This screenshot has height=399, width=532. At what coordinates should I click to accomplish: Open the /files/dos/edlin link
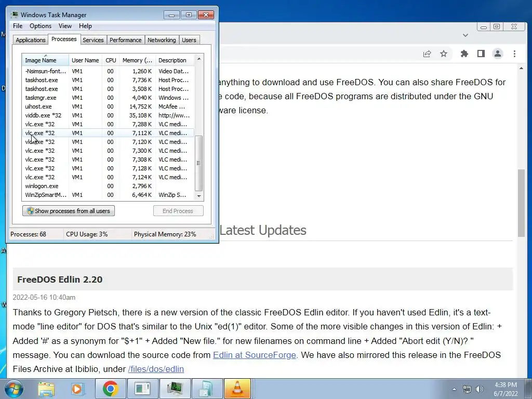tap(156, 369)
